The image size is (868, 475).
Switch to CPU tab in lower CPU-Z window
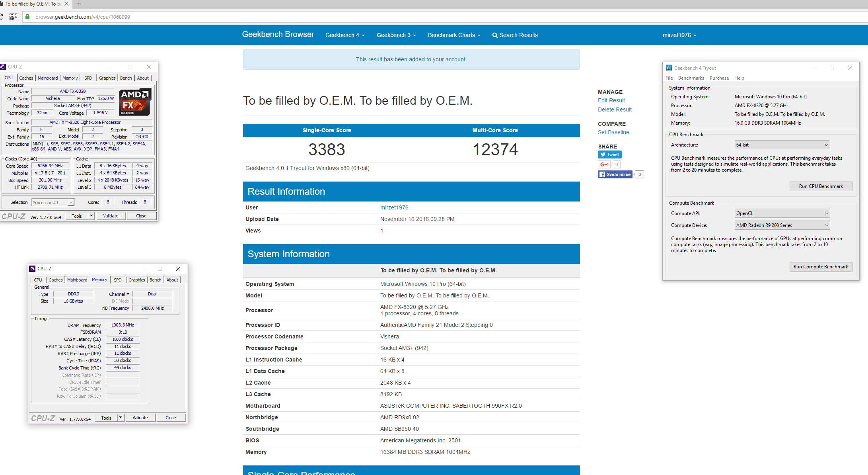tap(38, 280)
